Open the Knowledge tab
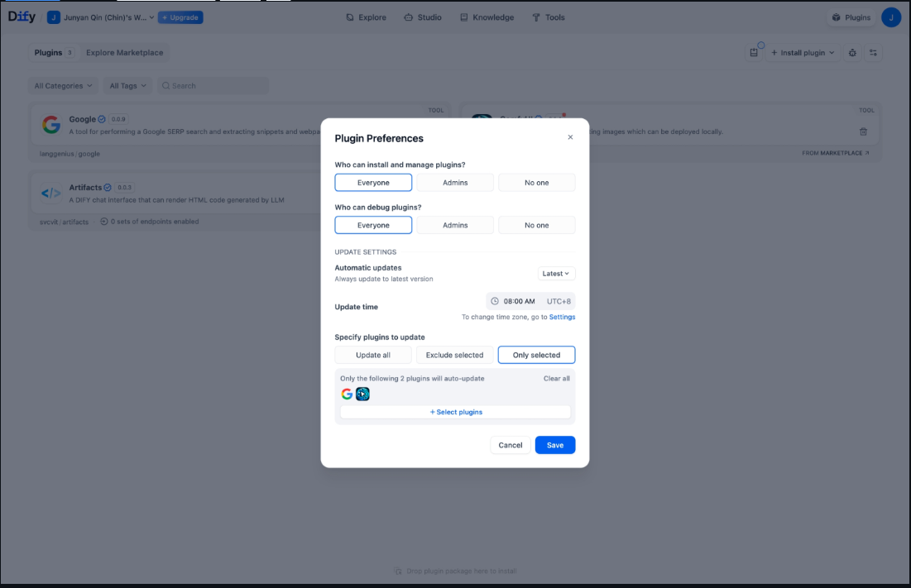Image resolution: width=911 pixels, height=588 pixels. click(x=487, y=17)
